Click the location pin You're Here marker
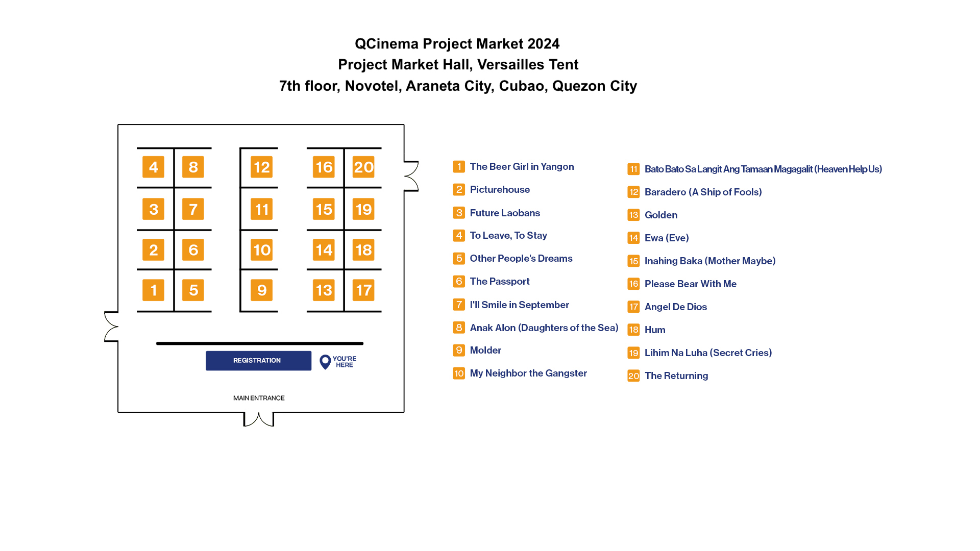The image size is (980, 551). (x=325, y=362)
